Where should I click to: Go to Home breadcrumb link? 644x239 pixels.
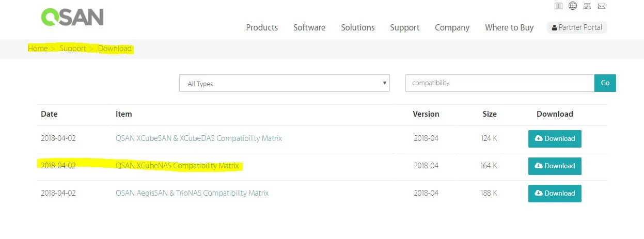(38, 49)
